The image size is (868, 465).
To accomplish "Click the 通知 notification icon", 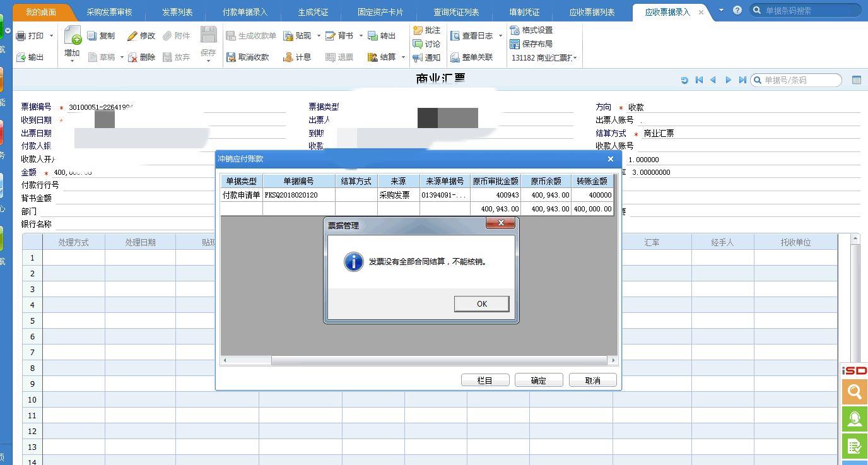I will (418, 58).
